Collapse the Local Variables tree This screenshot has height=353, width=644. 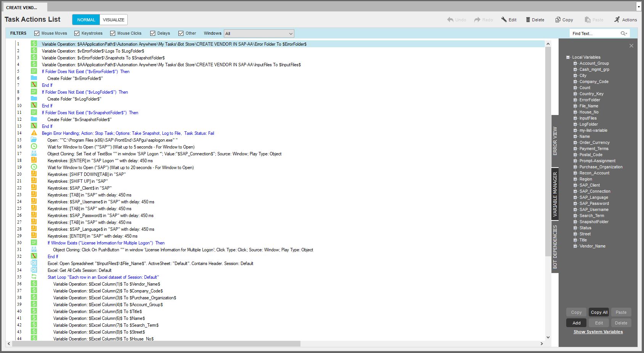(x=568, y=57)
